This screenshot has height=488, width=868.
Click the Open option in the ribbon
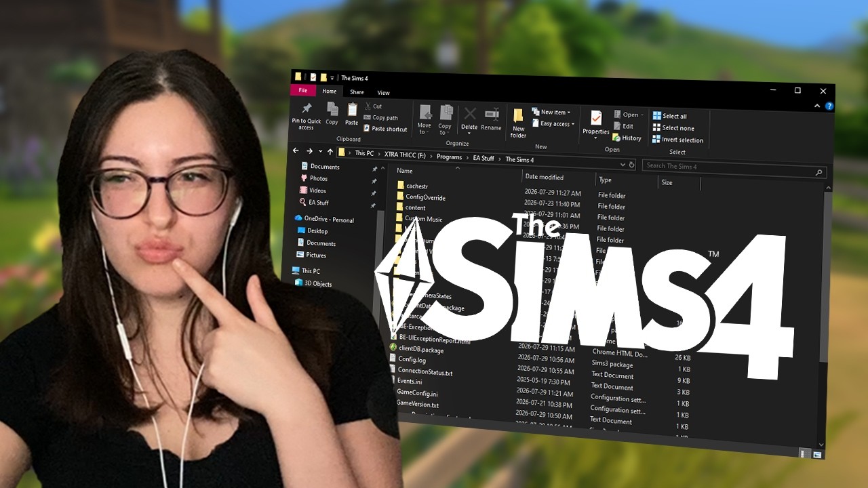coord(629,115)
